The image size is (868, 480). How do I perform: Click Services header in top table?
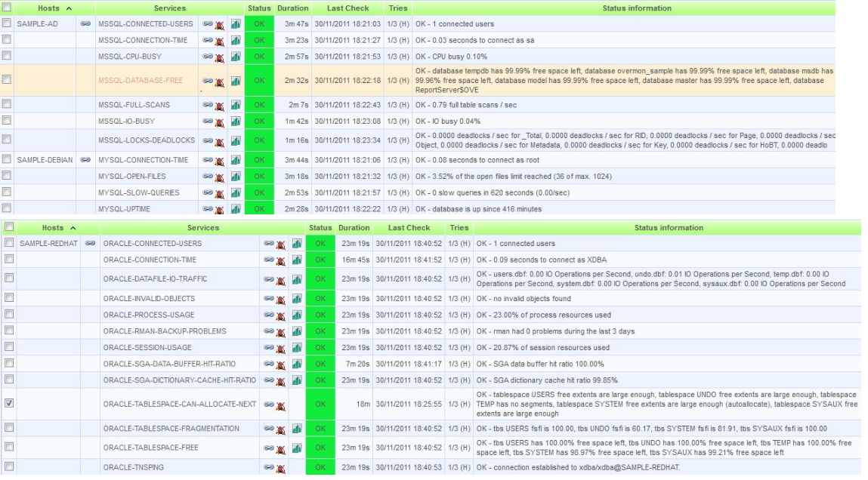coord(169,8)
